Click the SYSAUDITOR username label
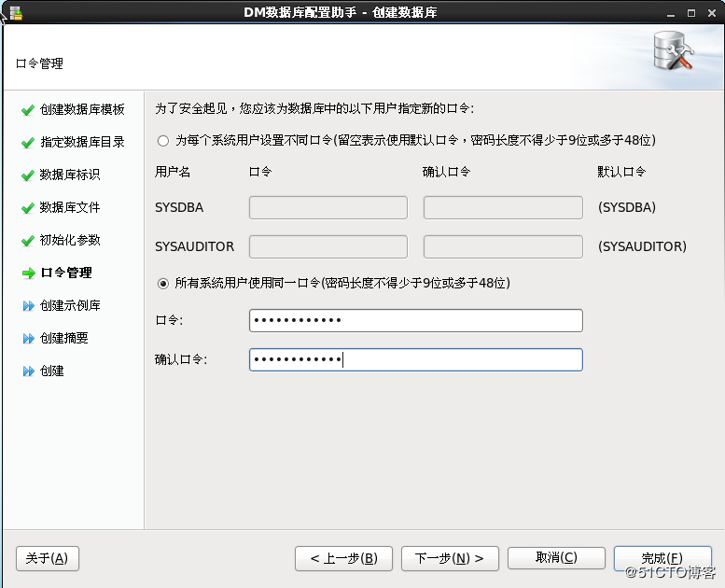Viewport: 725px width, 588px height. [195, 246]
